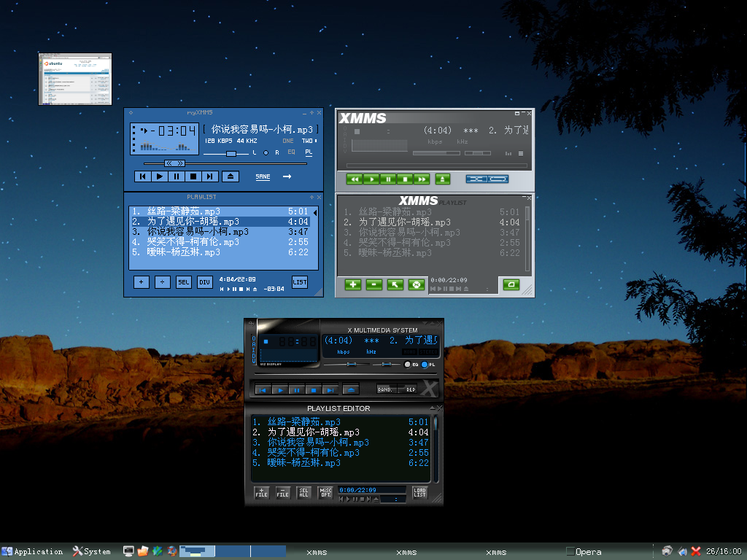Toggle PL playlist button in blue myXMMS

click(309, 152)
